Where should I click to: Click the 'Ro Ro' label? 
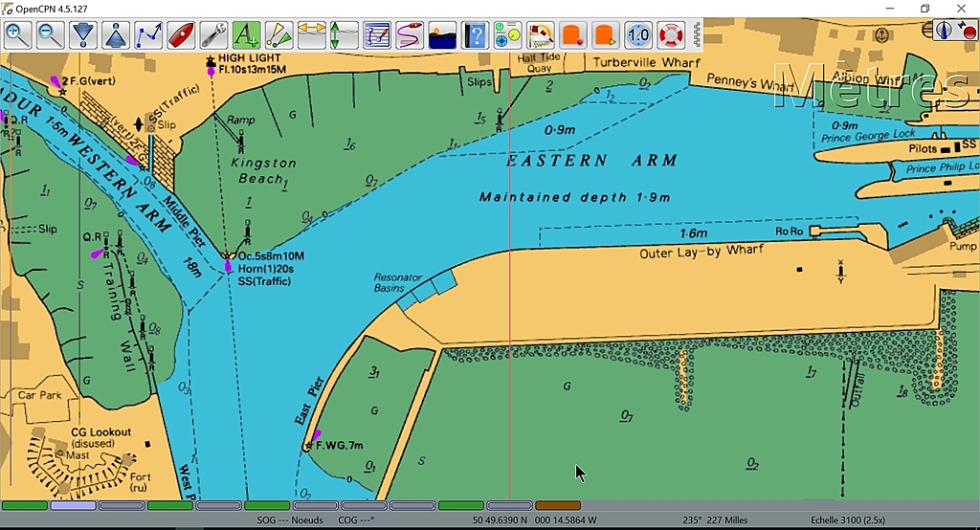pos(789,232)
